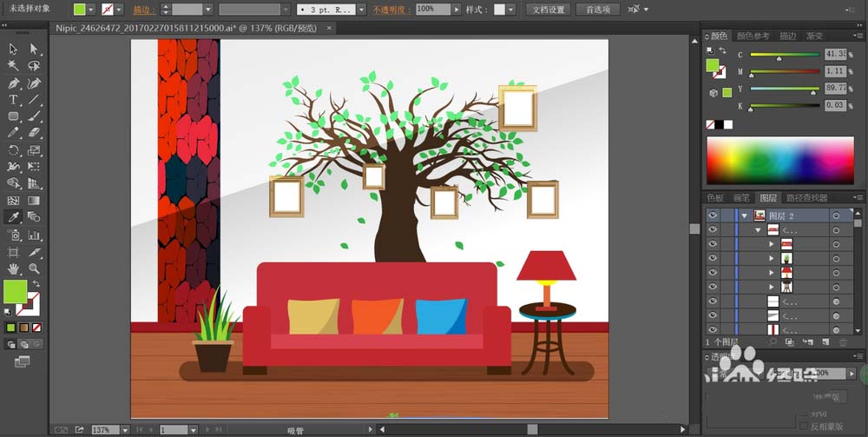Select the Hand tool
The image size is (868, 437).
13,269
